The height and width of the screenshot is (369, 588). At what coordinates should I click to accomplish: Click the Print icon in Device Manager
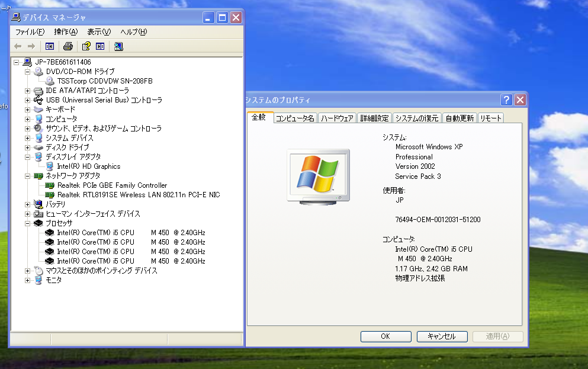pos(68,46)
